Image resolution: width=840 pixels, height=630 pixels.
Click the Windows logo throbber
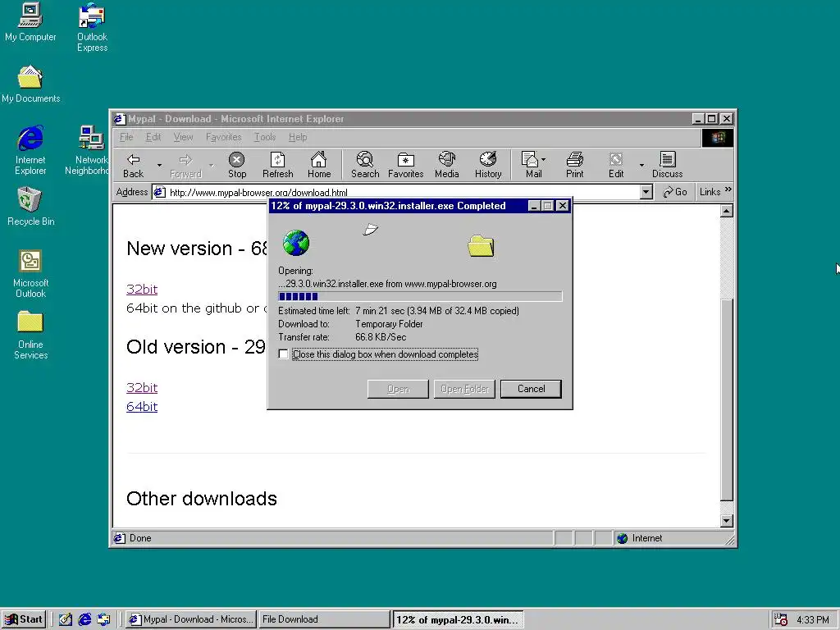[x=717, y=138]
